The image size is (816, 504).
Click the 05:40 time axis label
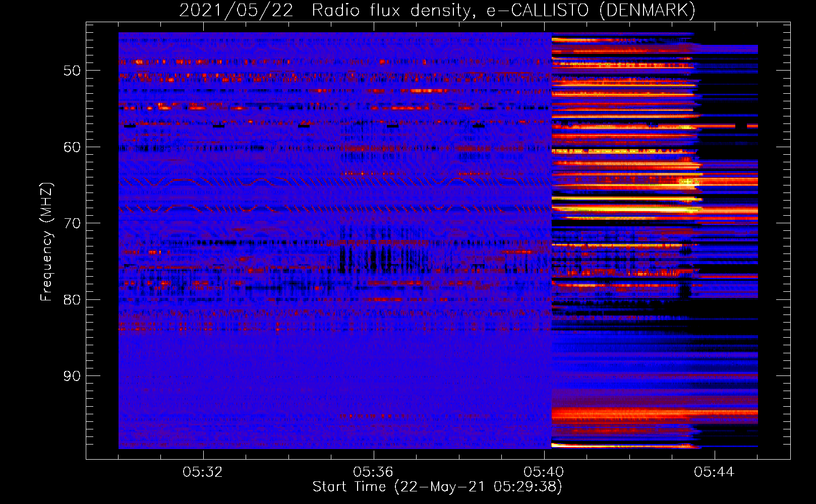click(544, 472)
